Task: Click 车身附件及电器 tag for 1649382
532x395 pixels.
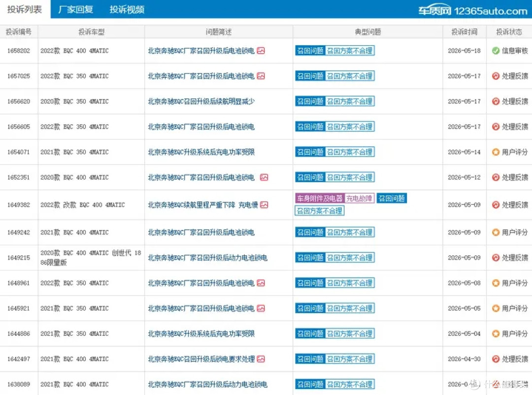Action: 320,198
